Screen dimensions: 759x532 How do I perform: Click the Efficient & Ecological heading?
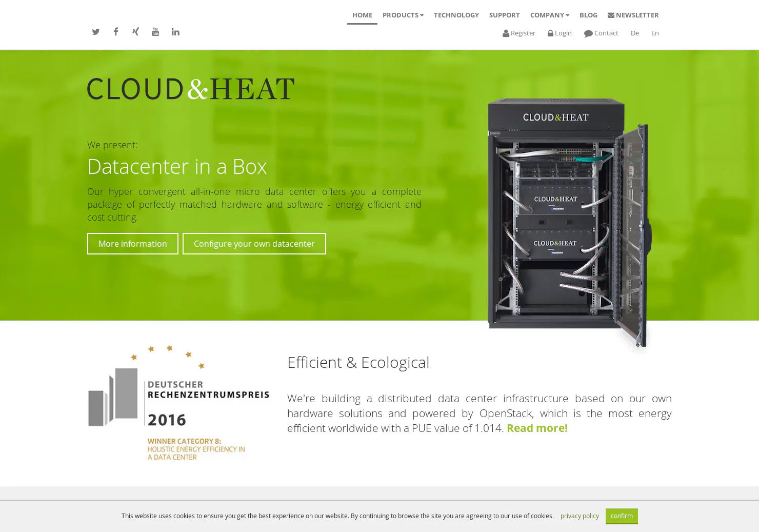tap(358, 362)
